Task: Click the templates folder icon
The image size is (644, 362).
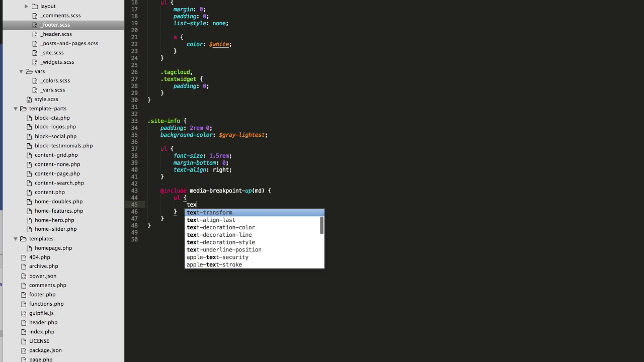Action: [x=24, y=239]
